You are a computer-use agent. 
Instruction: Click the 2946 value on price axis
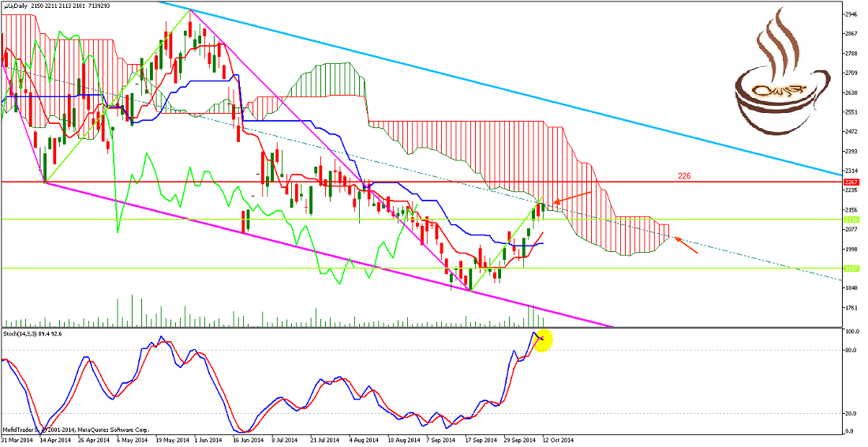pos(851,14)
